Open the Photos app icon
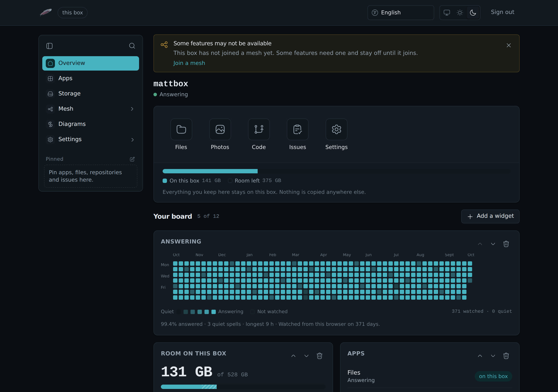558x392 pixels. (220, 129)
